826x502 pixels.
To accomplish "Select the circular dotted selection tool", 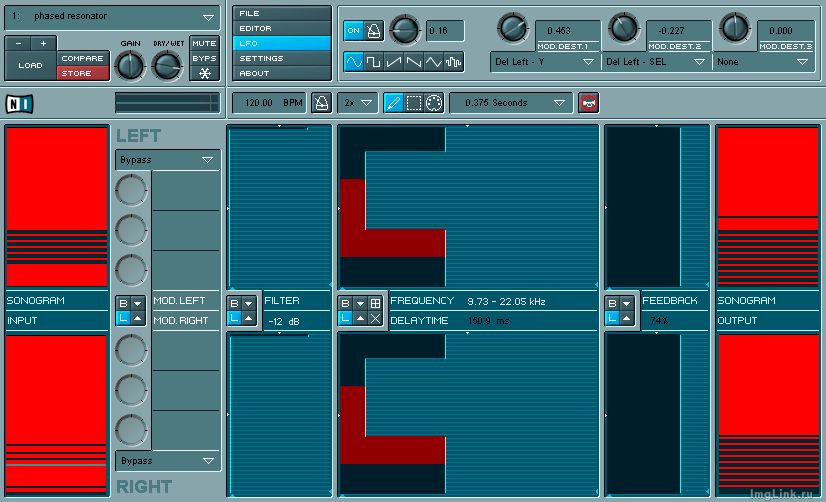I will click(x=434, y=103).
